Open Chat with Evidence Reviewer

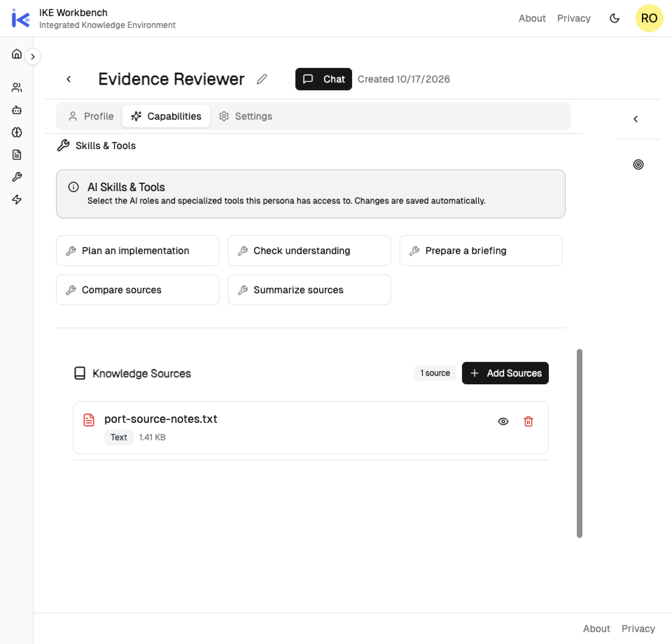tap(324, 79)
